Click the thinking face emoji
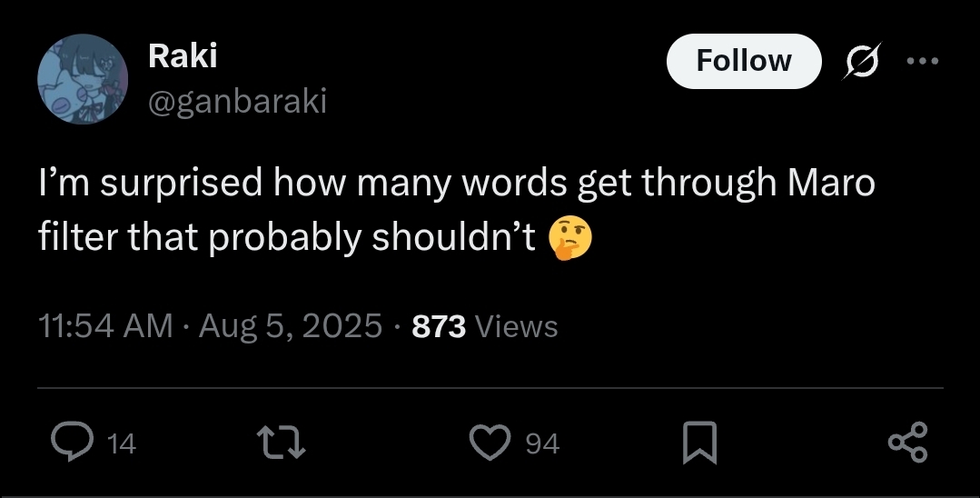The image size is (980, 498). (570, 238)
